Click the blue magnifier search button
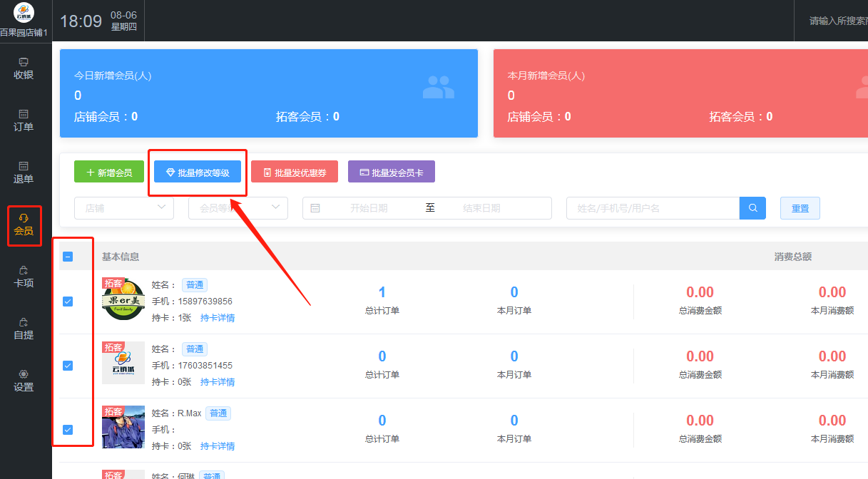Viewport: 868px width, 479px height. click(x=752, y=208)
